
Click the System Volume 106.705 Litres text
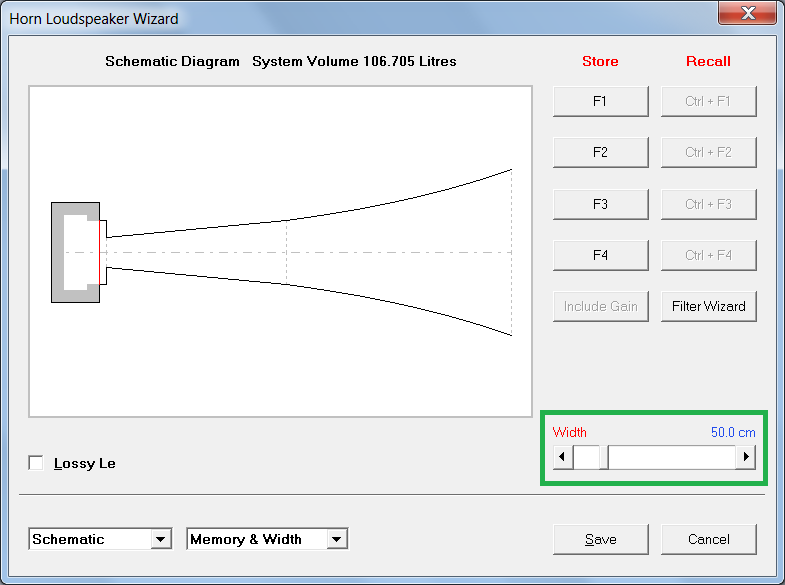(354, 62)
